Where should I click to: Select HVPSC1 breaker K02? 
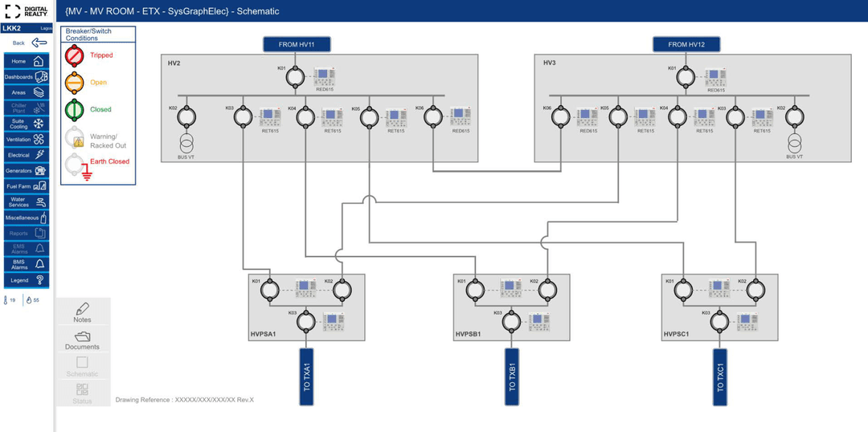pos(755,290)
